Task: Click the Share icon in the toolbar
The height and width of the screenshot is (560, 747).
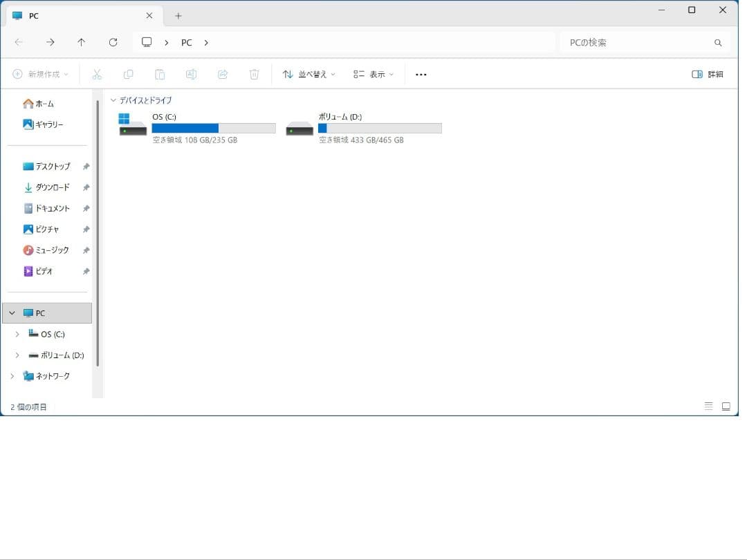Action: tap(223, 74)
